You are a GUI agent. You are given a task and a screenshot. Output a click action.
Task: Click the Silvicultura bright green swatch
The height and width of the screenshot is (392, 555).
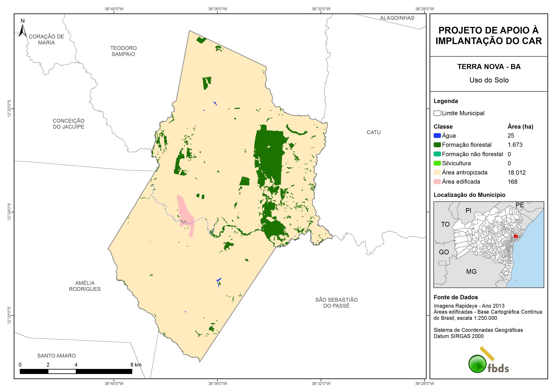click(x=437, y=163)
